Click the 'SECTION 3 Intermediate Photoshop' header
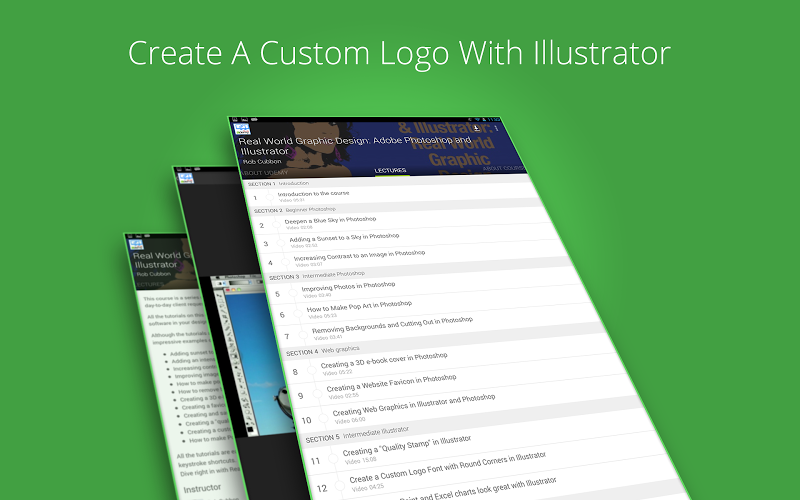 tap(317, 276)
